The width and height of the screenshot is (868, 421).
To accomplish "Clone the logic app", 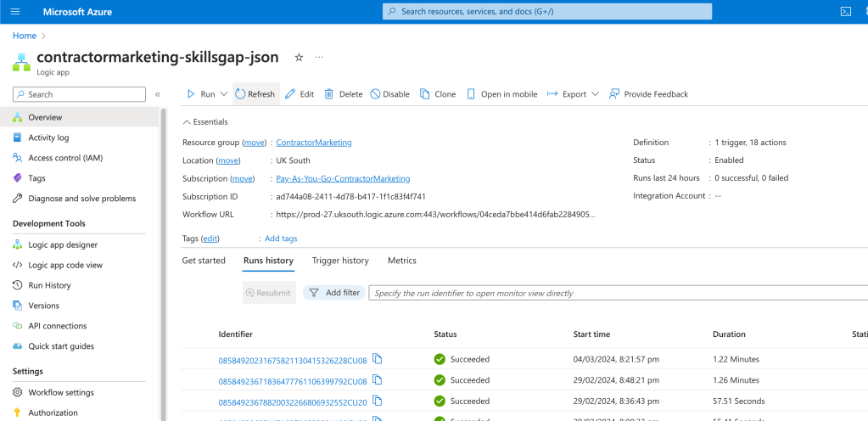I will [438, 94].
